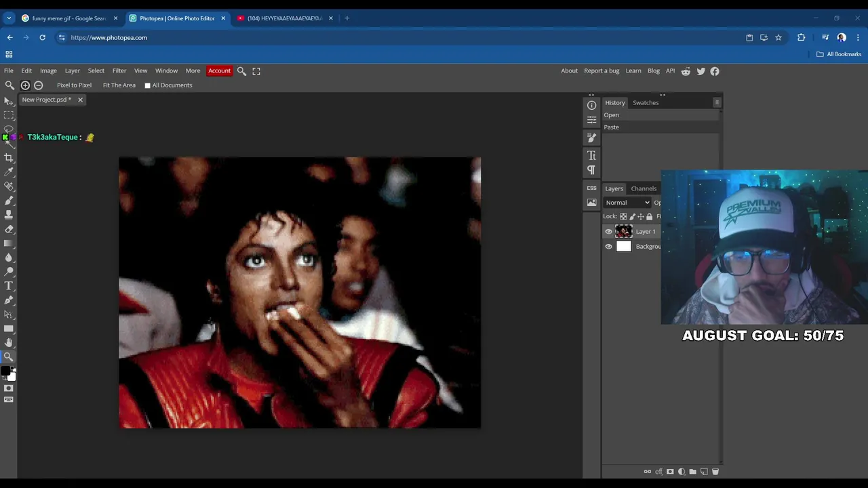Open the Paragraph panel icon

tap(591, 170)
